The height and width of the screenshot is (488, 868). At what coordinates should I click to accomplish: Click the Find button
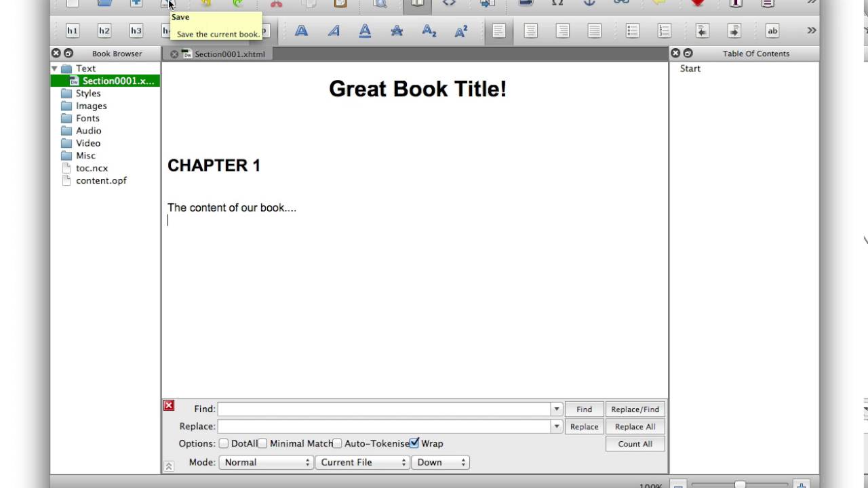coord(584,409)
